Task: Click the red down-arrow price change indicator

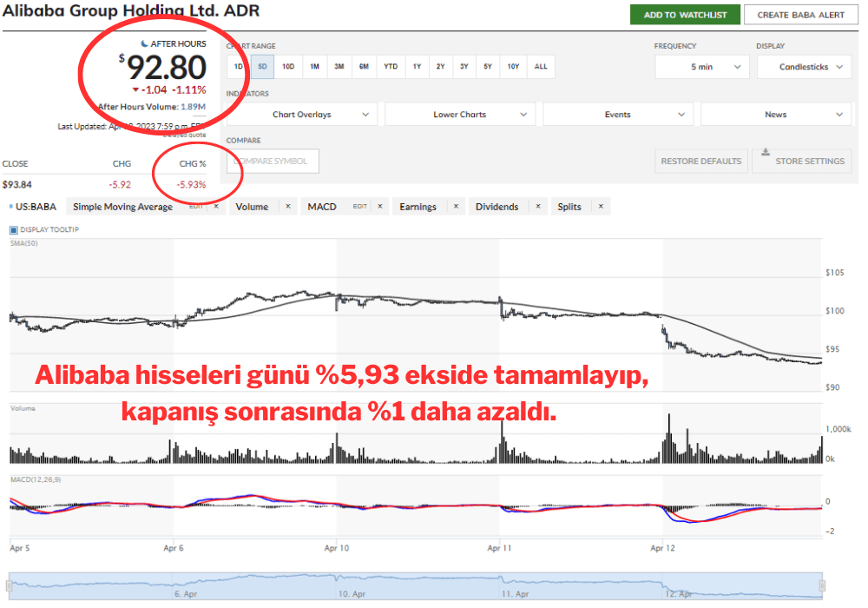Action: (x=135, y=89)
